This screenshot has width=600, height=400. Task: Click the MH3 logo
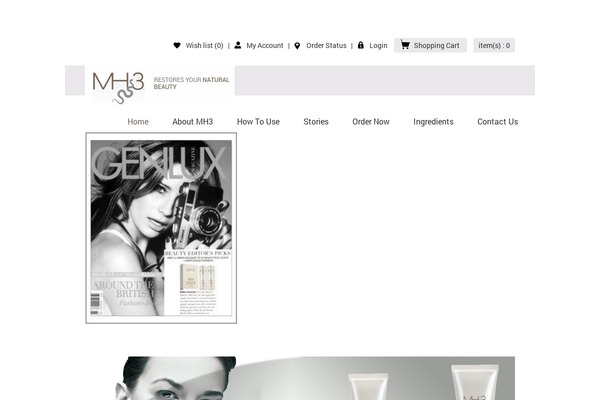coord(118,88)
